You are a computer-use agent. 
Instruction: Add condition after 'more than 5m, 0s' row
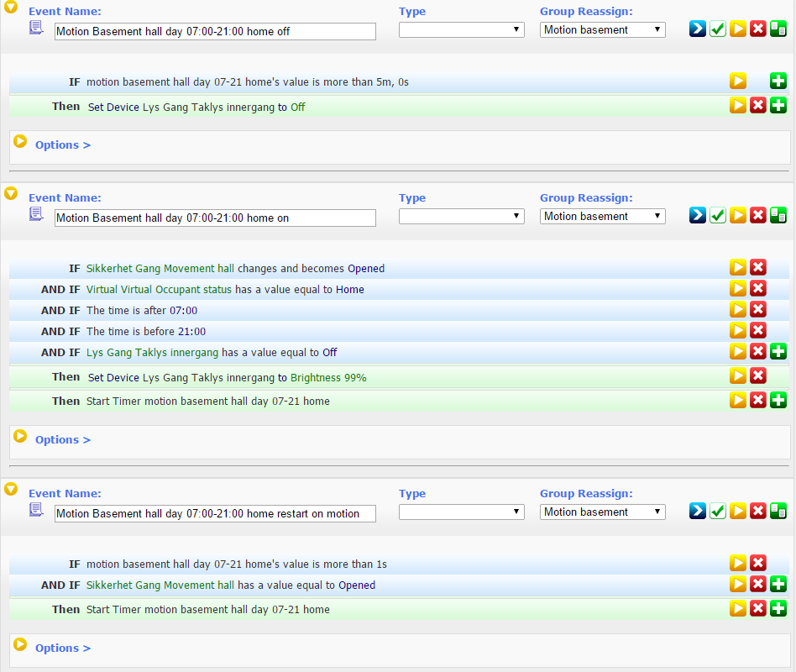coord(778,81)
